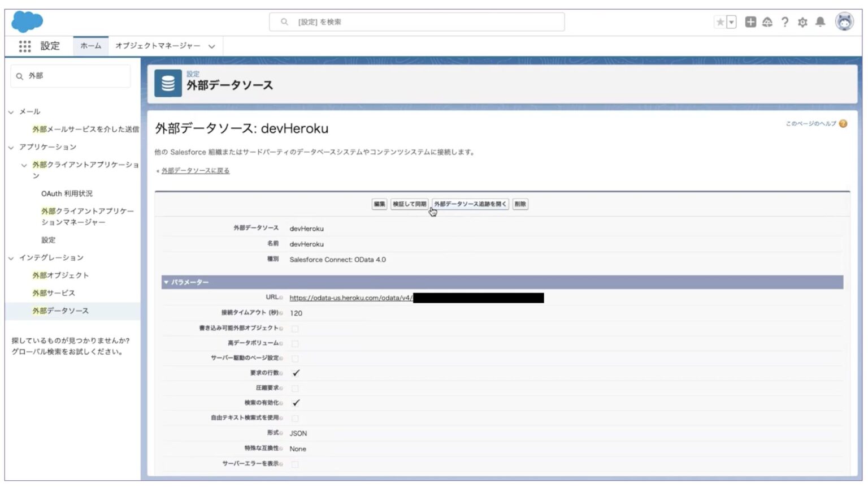Open the setup gear icon
The height and width of the screenshot is (487, 868).
(803, 22)
